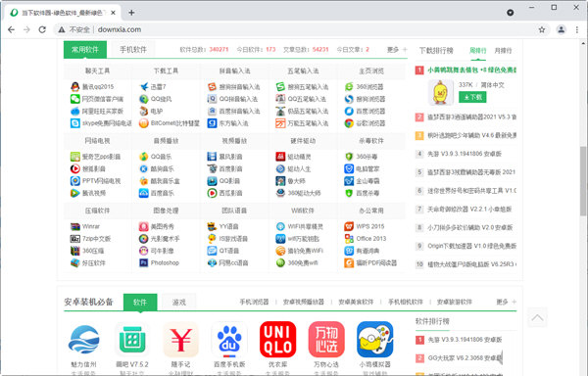Expand 更多 + beside 今日文章

click(397, 49)
